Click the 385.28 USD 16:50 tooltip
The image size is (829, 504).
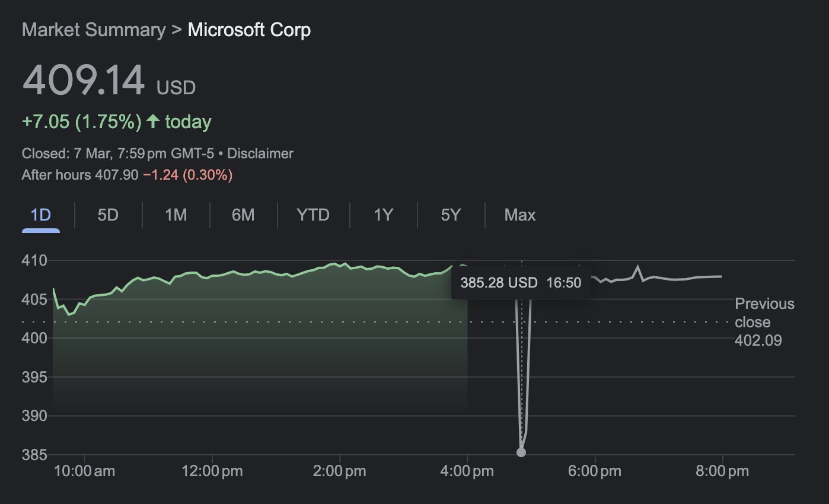pyautogui.click(x=521, y=282)
